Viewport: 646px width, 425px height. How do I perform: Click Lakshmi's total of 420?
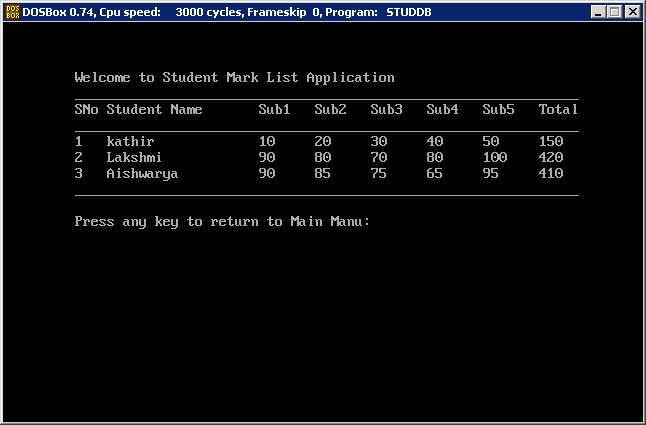tap(550, 158)
